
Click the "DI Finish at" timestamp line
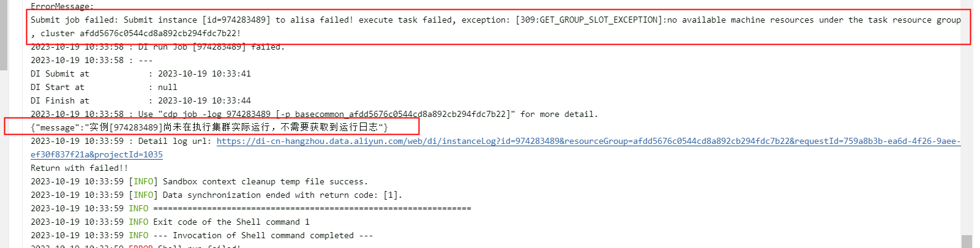click(141, 100)
